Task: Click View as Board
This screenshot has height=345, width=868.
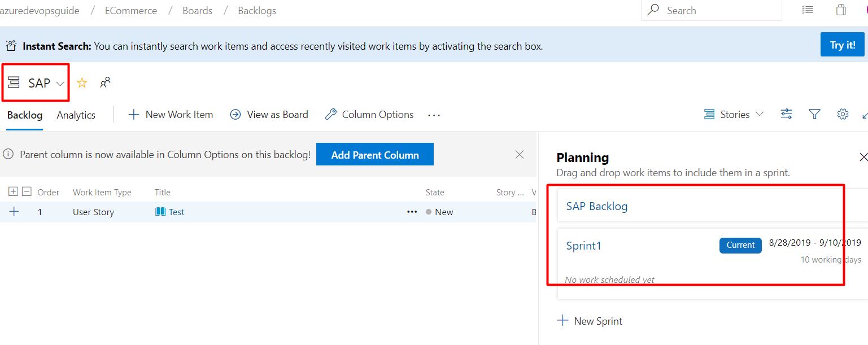Action: 269,115
